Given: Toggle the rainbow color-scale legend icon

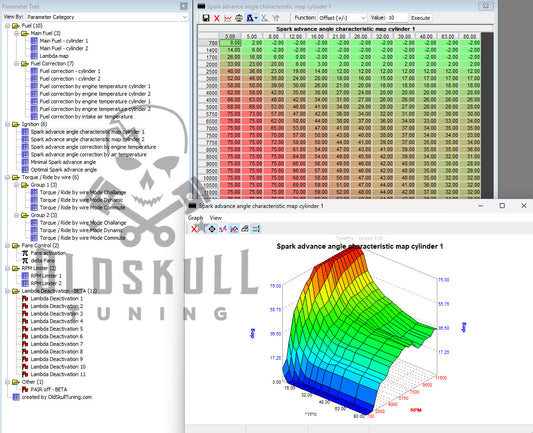Looking at the screenshot, I should pyautogui.click(x=256, y=229).
